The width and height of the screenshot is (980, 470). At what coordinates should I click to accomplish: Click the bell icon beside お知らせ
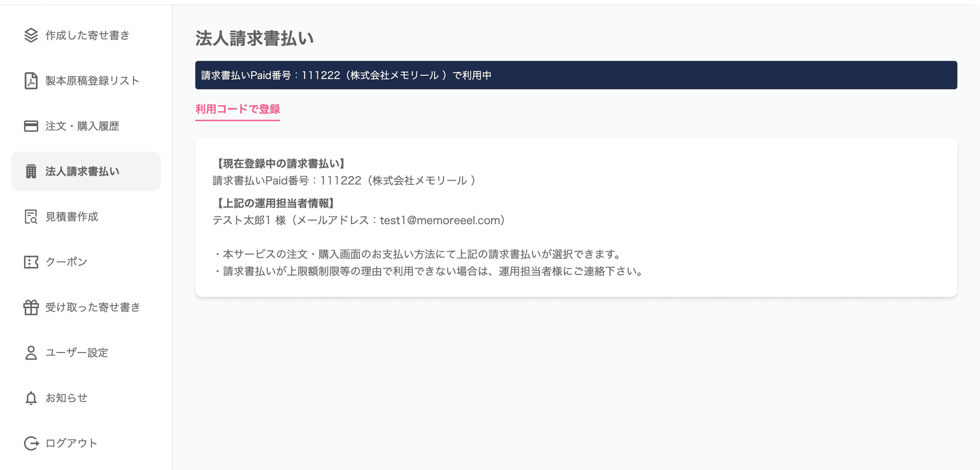coord(31,398)
